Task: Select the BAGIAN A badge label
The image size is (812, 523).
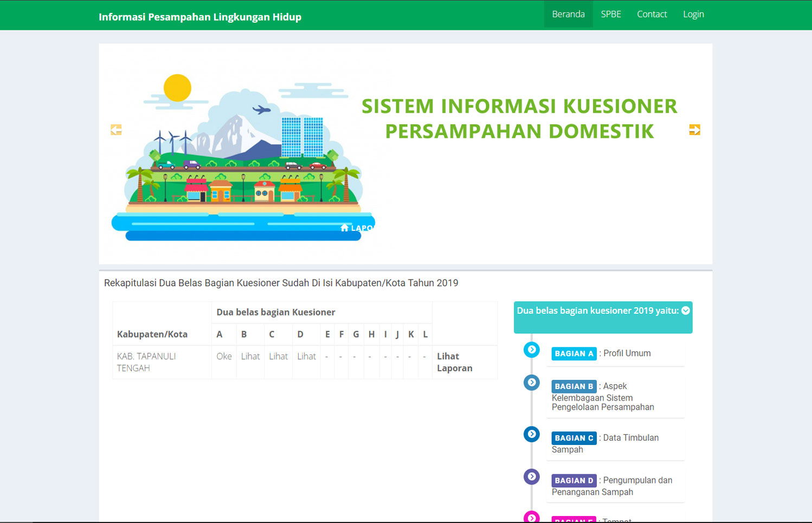Action: [x=573, y=353]
